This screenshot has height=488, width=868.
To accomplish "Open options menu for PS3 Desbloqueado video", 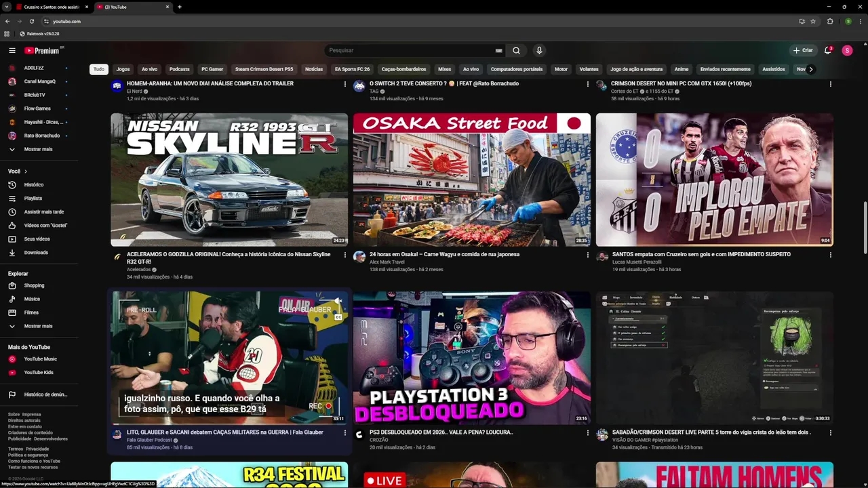I will coord(588,432).
